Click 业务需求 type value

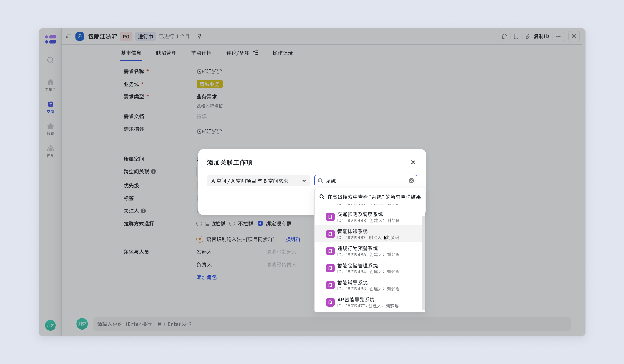(x=207, y=97)
